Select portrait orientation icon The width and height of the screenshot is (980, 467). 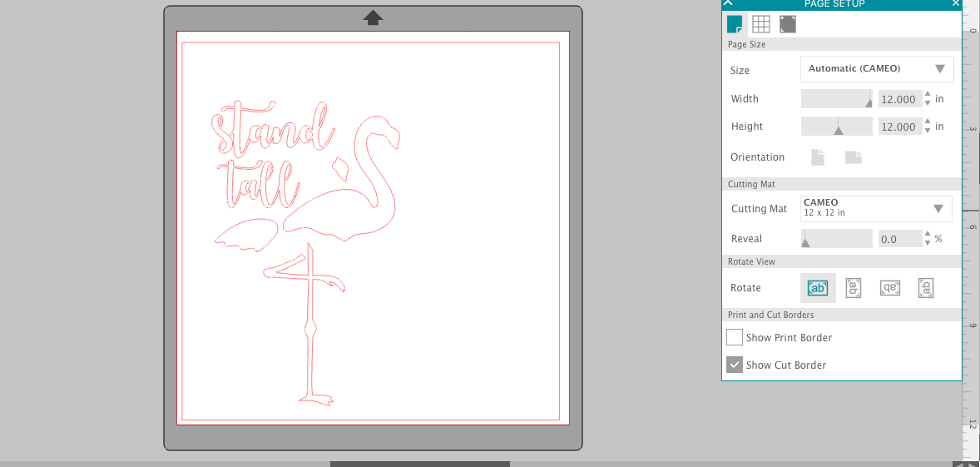click(818, 157)
